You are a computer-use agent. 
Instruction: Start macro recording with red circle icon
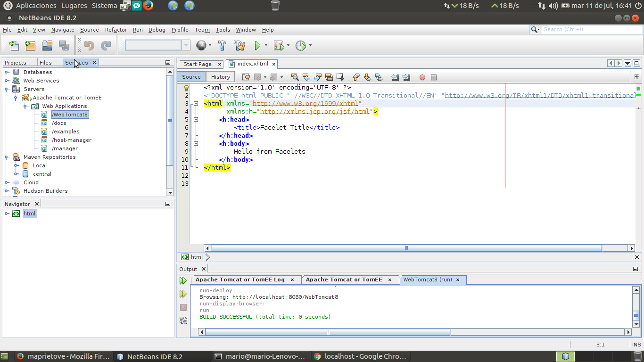tap(422, 77)
